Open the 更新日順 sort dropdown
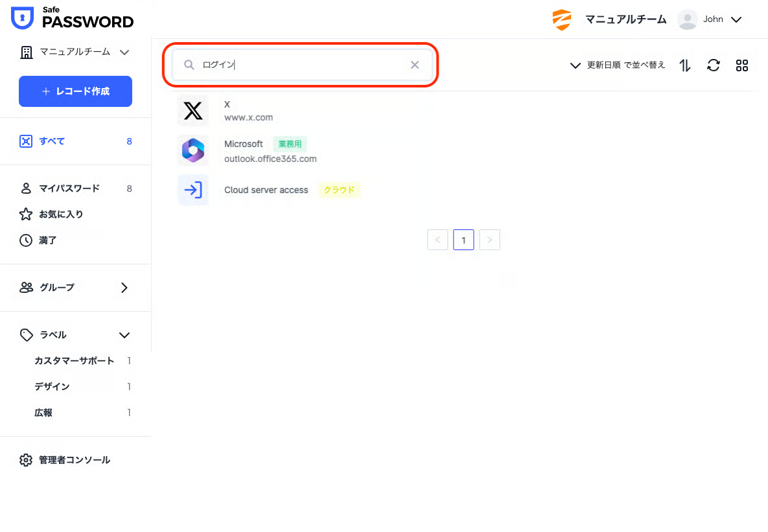Screen dimensions: 768x532 pyautogui.click(x=617, y=65)
